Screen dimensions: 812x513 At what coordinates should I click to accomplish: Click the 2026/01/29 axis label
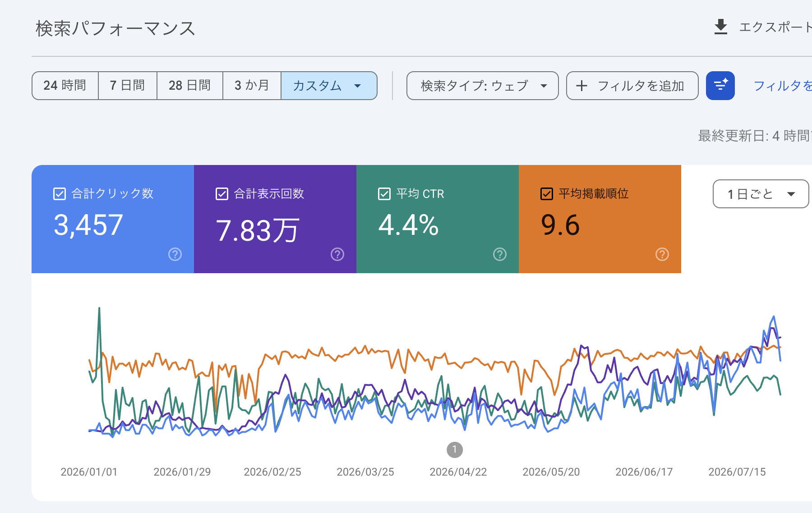(182, 472)
